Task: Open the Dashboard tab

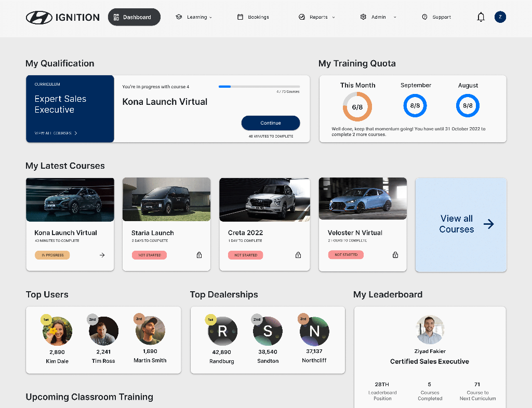Action: pyautogui.click(x=134, y=17)
